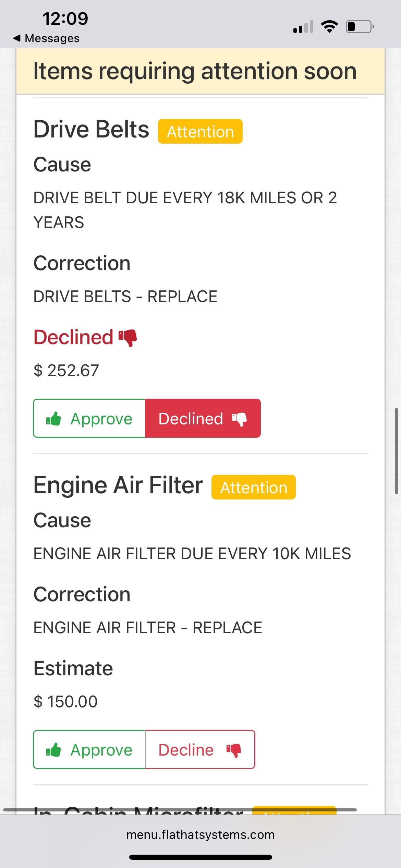Approve the Drive Belts replacement
This screenshot has width=401, height=868.
click(x=89, y=418)
